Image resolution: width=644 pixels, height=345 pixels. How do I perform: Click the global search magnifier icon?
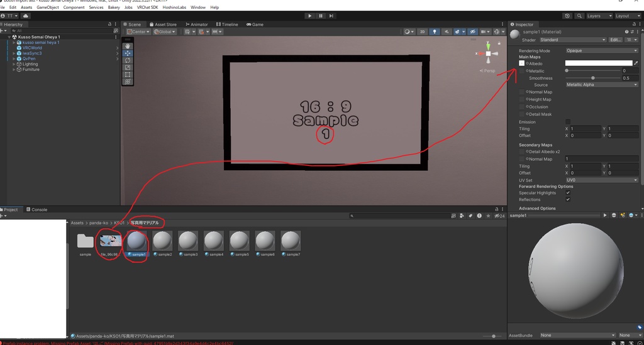click(x=579, y=16)
